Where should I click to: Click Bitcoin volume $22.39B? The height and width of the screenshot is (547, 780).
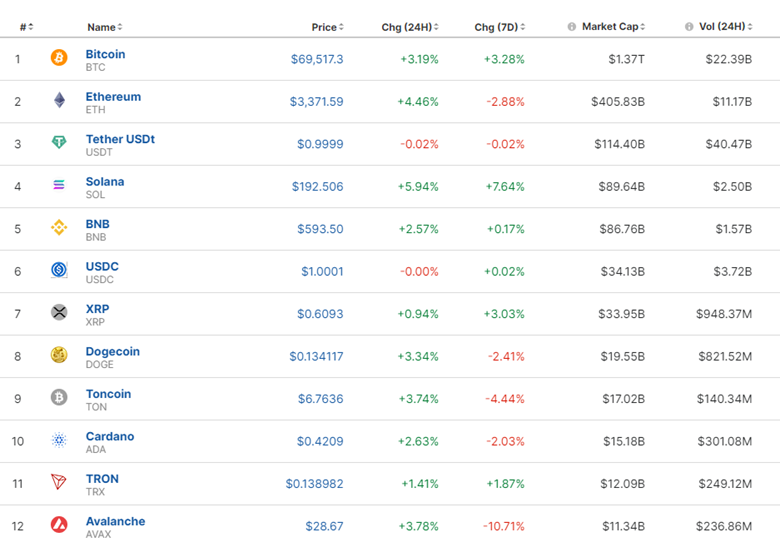(x=729, y=59)
